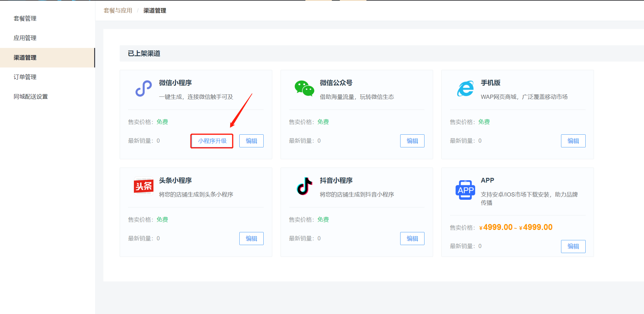644x314 pixels.
Task: Click the blue IE browser 手机版 icon
Action: 465,88
